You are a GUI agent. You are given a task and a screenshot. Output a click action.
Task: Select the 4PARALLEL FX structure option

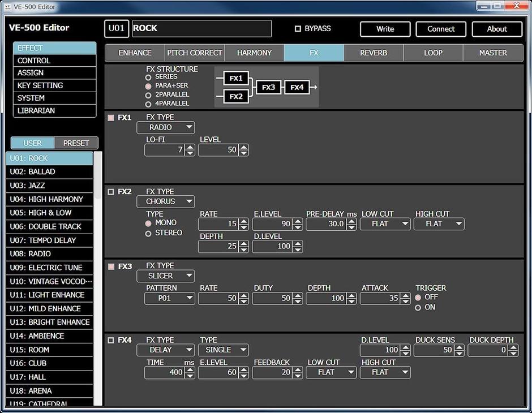click(147, 103)
